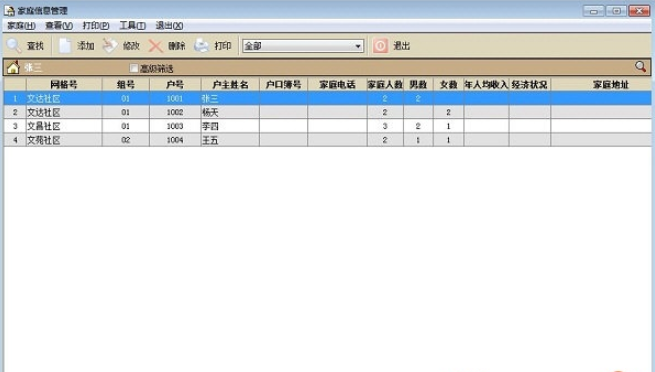Sort by the 组号 column header
The image size is (655, 372).
click(126, 85)
